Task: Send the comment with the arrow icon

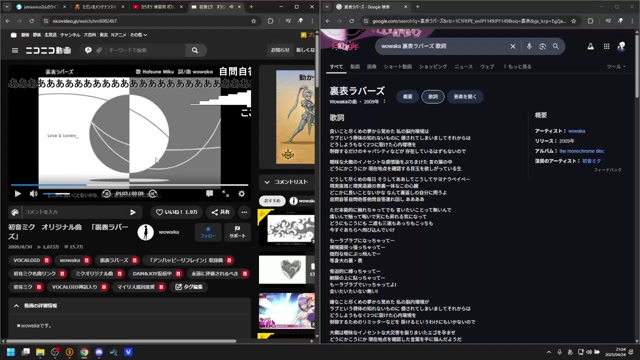Action: pyautogui.click(x=133, y=212)
